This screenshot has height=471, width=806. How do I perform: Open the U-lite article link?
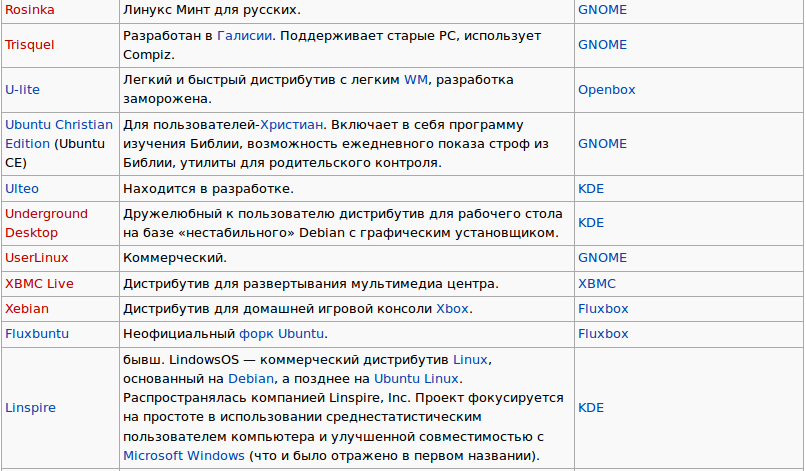coord(22,89)
